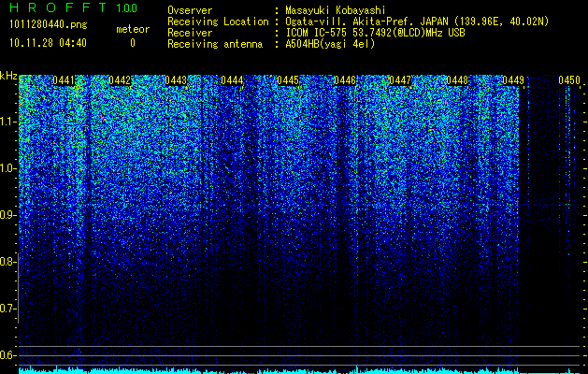Click the ICOM IC-575 receiver text

(375, 33)
